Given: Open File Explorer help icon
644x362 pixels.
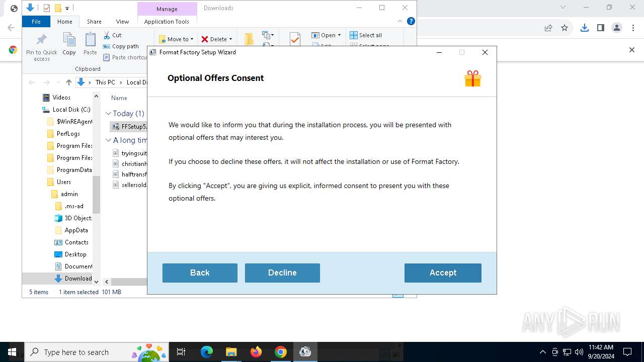Looking at the screenshot, I should point(411,21).
